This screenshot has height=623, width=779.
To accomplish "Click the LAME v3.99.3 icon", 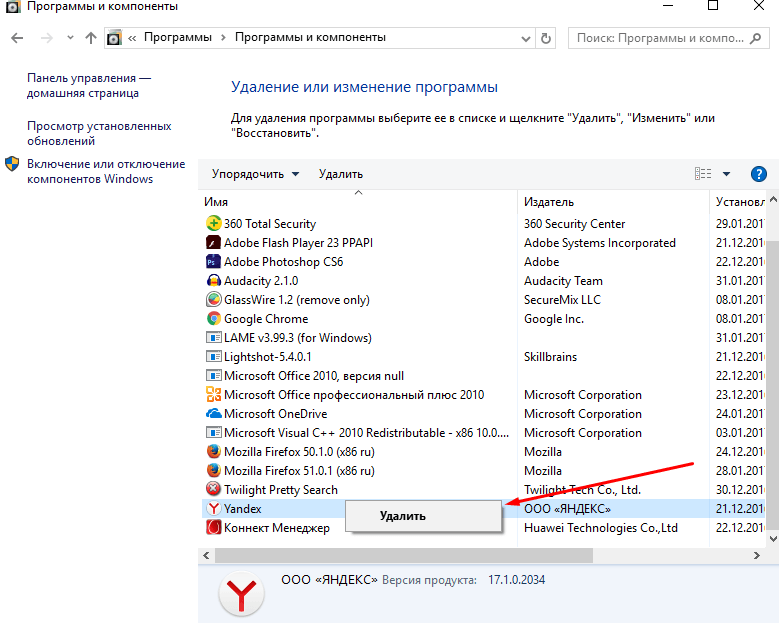I will (x=213, y=337).
